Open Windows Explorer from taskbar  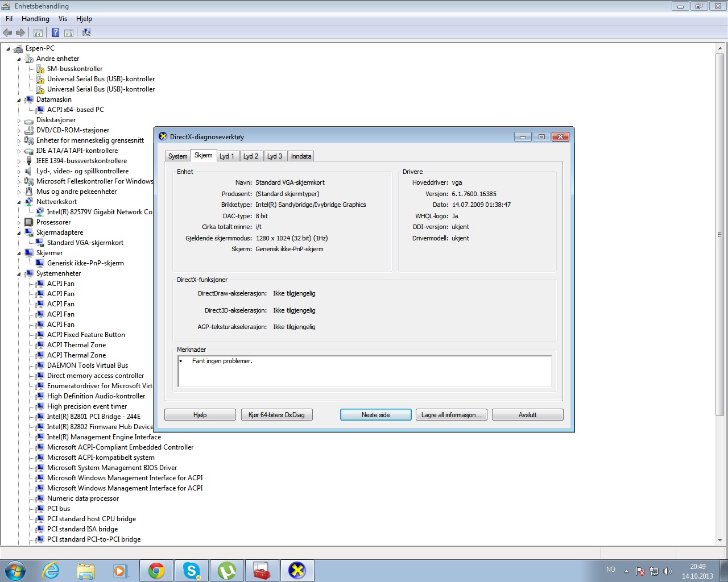(86, 570)
